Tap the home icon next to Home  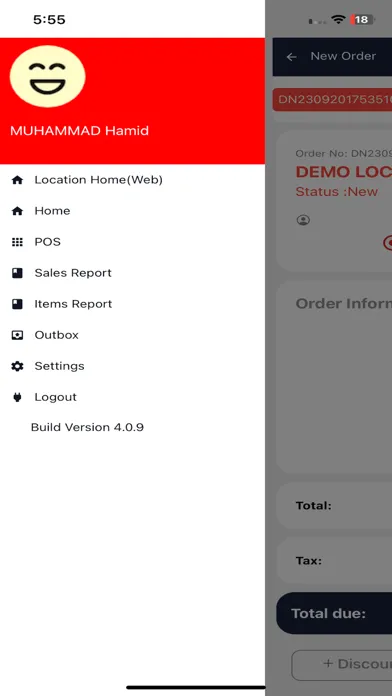click(17, 211)
